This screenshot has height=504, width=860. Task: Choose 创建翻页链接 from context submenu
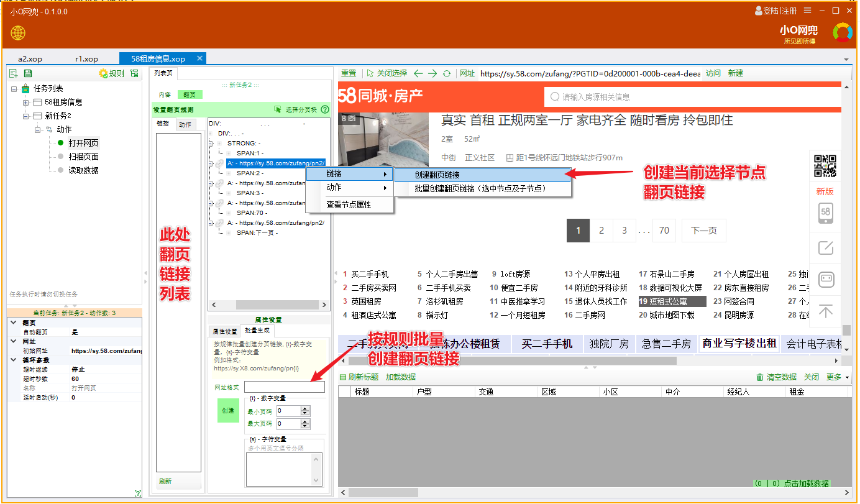pos(483,175)
